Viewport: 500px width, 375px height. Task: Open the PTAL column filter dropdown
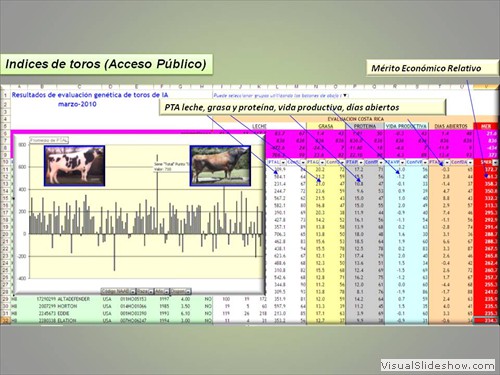(283, 162)
